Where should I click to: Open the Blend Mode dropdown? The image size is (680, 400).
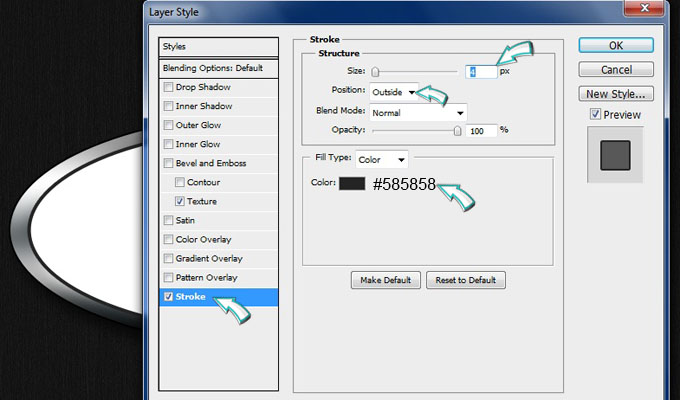418,113
